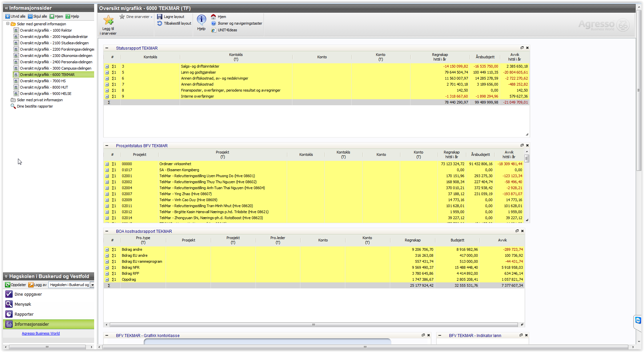Click the main page vertical scrollbar

tap(639, 90)
